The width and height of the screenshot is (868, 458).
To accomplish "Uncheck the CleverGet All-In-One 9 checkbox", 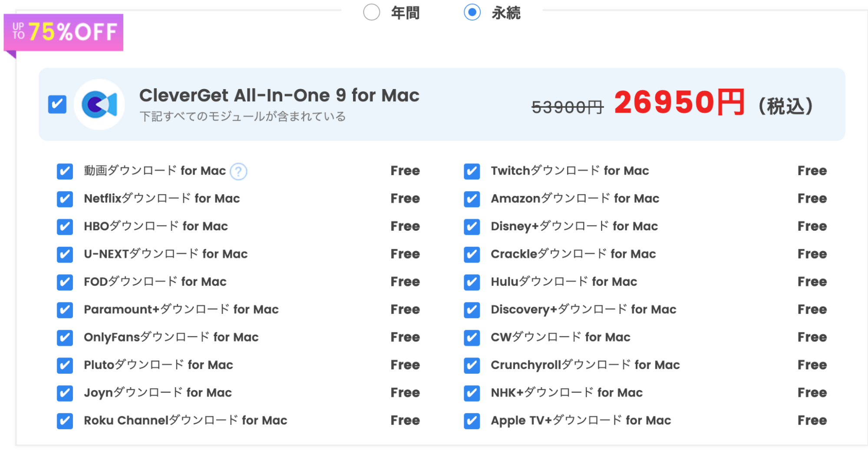I will (57, 105).
